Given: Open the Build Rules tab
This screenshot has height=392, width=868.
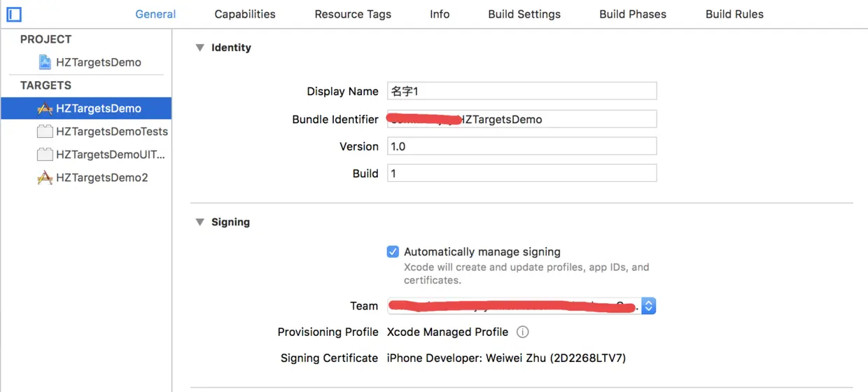Looking at the screenshot, I should pos(734,14).
